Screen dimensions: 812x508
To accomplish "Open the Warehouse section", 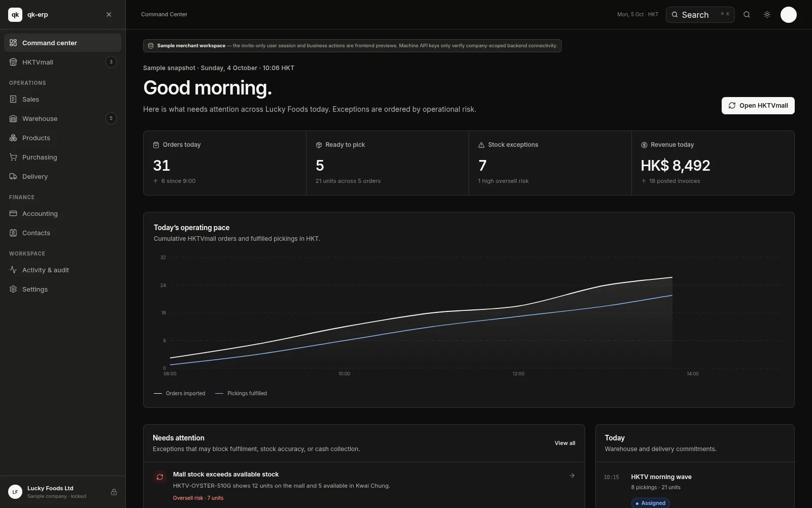I will click(x=62, y=118).
